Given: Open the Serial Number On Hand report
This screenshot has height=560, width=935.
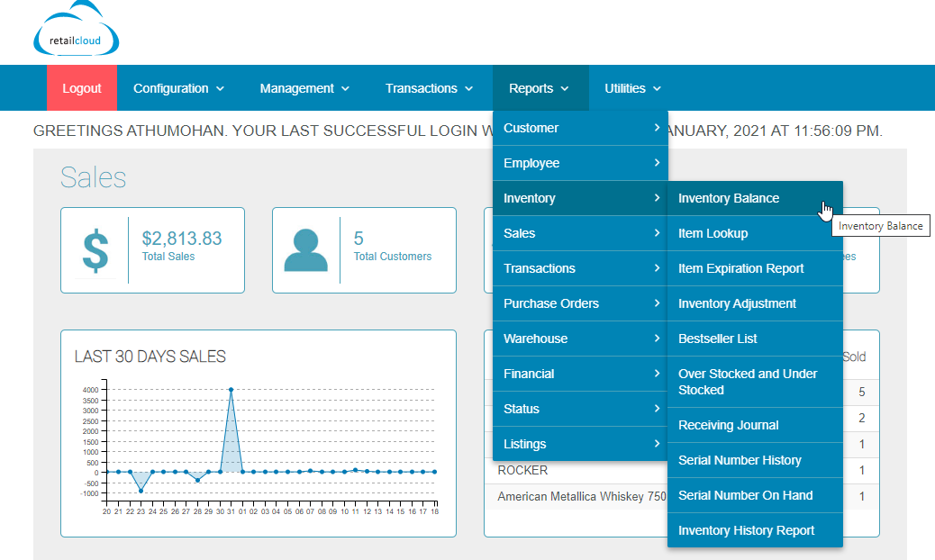Looking at the screenshot, I should point(755,496).
